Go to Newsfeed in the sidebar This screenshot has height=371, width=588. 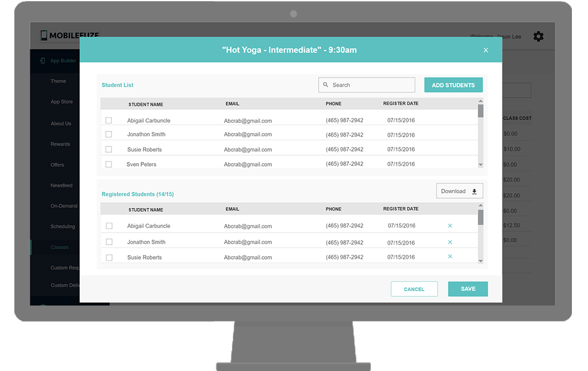click(61, 185)
